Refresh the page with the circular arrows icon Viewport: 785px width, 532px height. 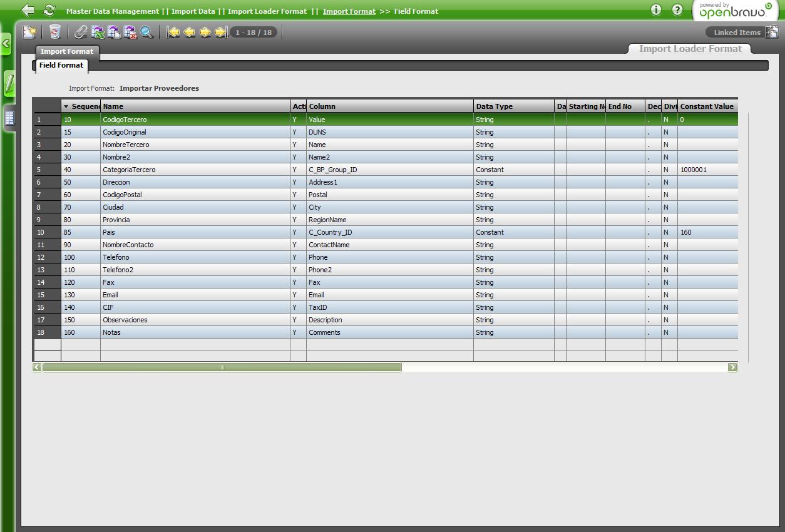(49, 11)
